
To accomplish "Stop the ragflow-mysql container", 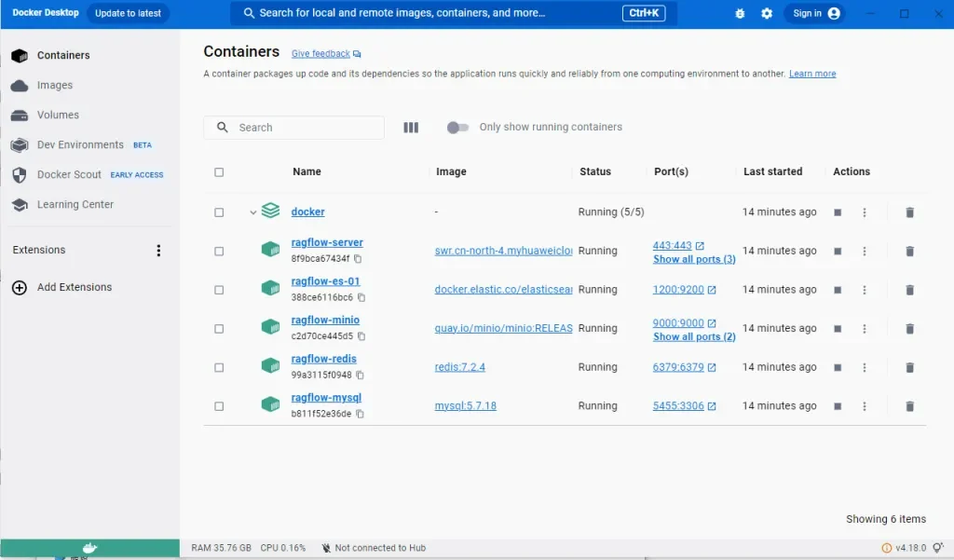I will coord(838,406).
